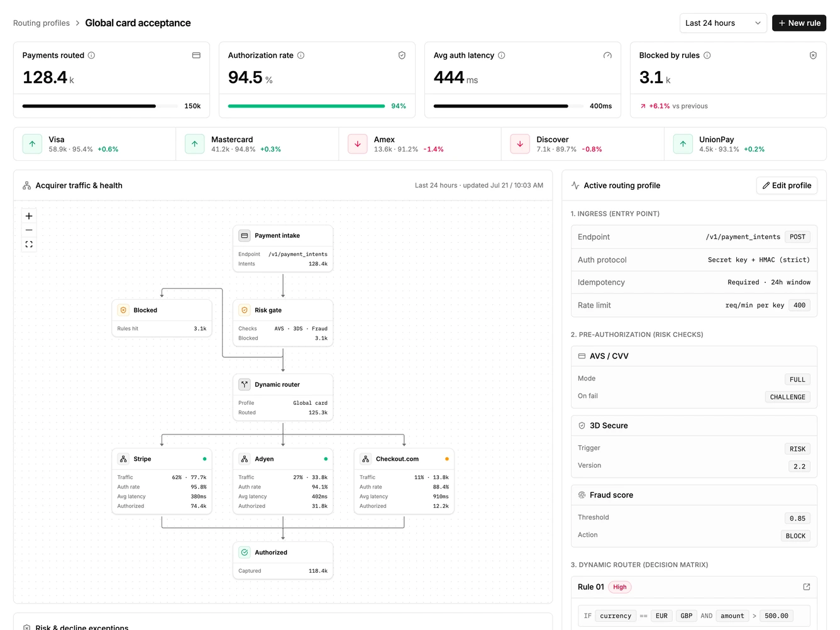Viewport: 840px width, 630px height.
Task: Click the Authorized node check icon
Action: (x=245, y=552)
